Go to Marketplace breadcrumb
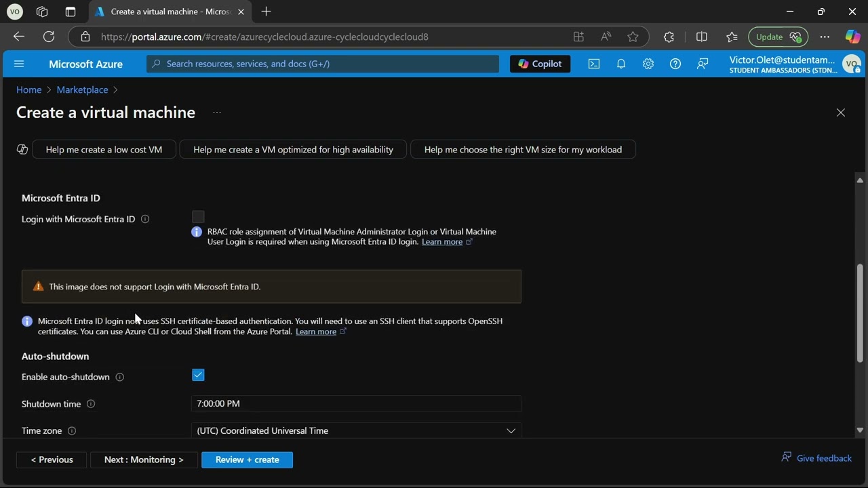 82,89
